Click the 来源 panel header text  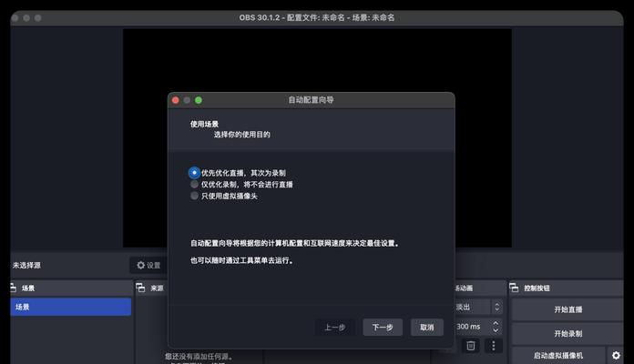157,288
